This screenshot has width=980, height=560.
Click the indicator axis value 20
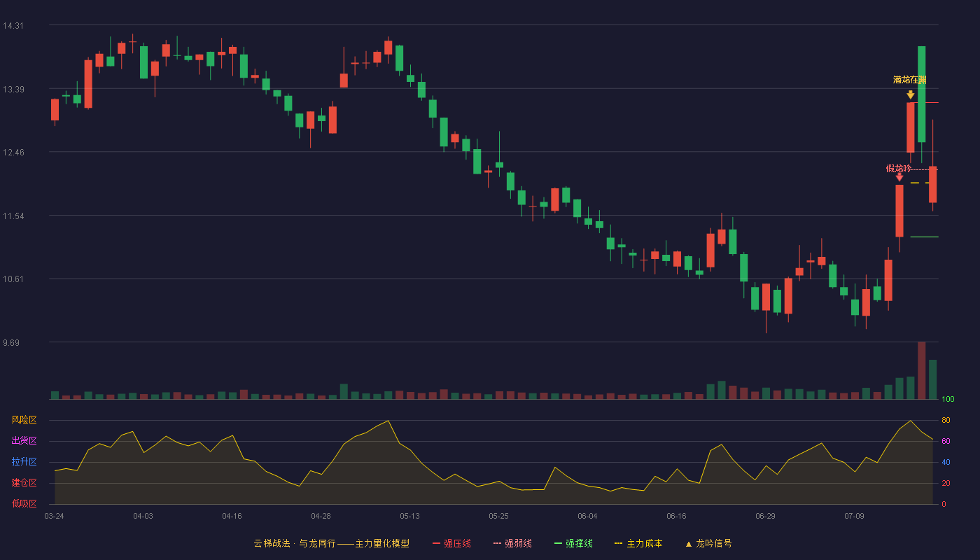coord(946,483)
